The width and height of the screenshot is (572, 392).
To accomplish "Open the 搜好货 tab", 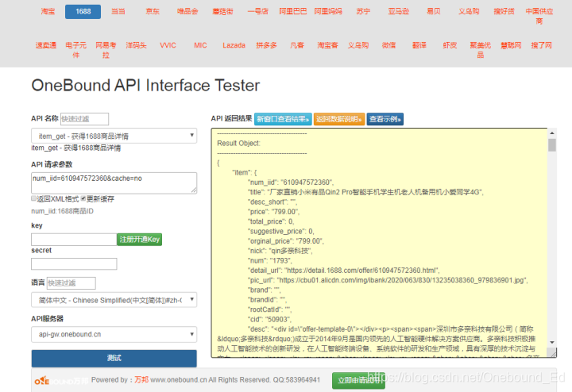I will click(504, 12).
